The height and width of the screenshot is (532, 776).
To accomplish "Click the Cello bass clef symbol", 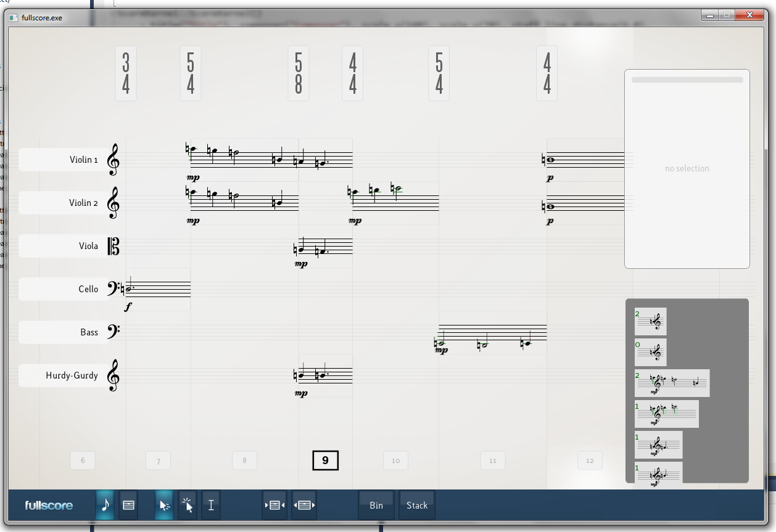I will click(x=113, y=288).
